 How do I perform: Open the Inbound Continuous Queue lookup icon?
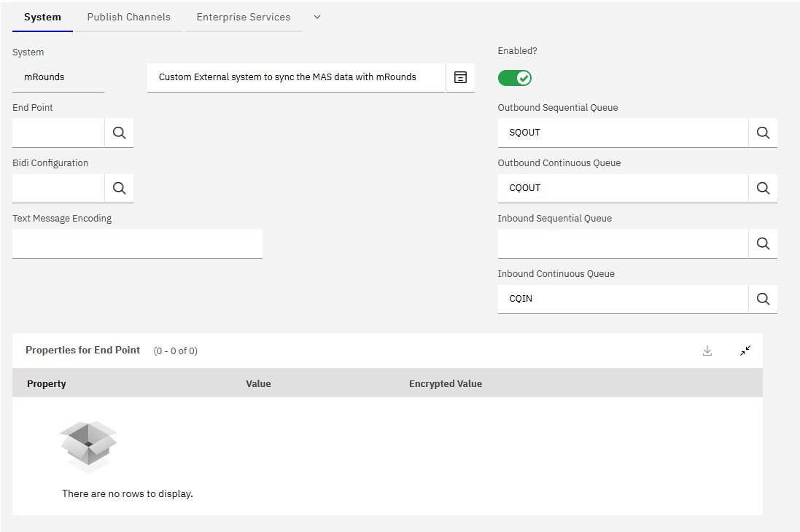(x=763, y=299)
